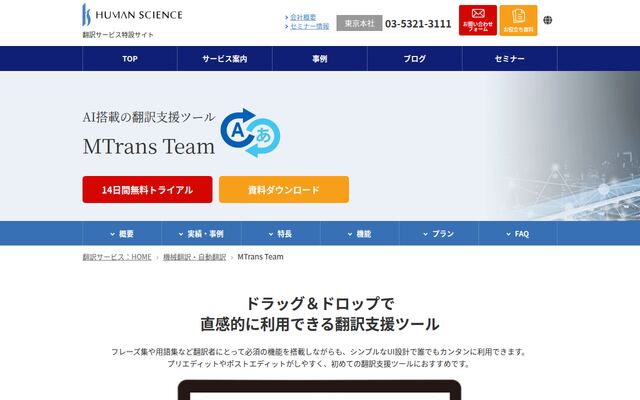Click the 14日間無料トライアル button
This screenshot has width=640, height=400.
(x=147, y=189)
